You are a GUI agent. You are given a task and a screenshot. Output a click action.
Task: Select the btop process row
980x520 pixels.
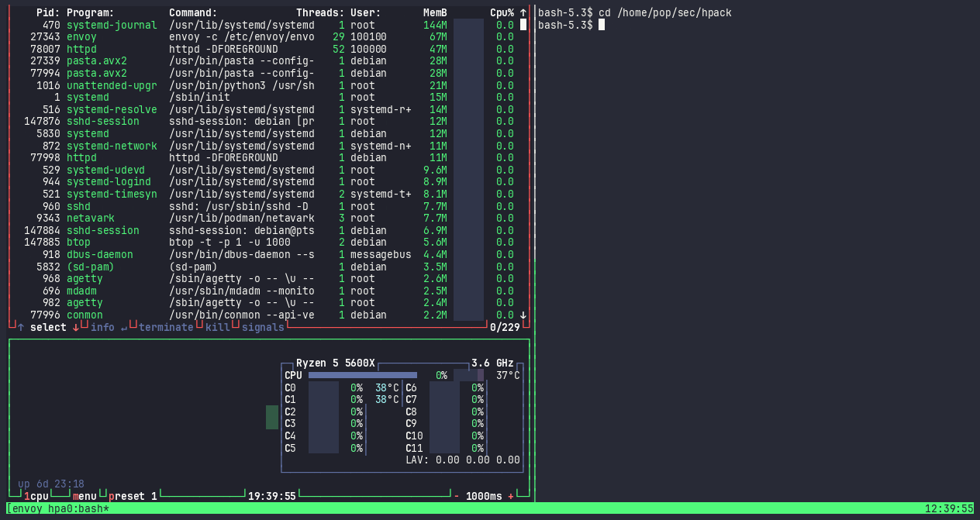pos(265,243)
